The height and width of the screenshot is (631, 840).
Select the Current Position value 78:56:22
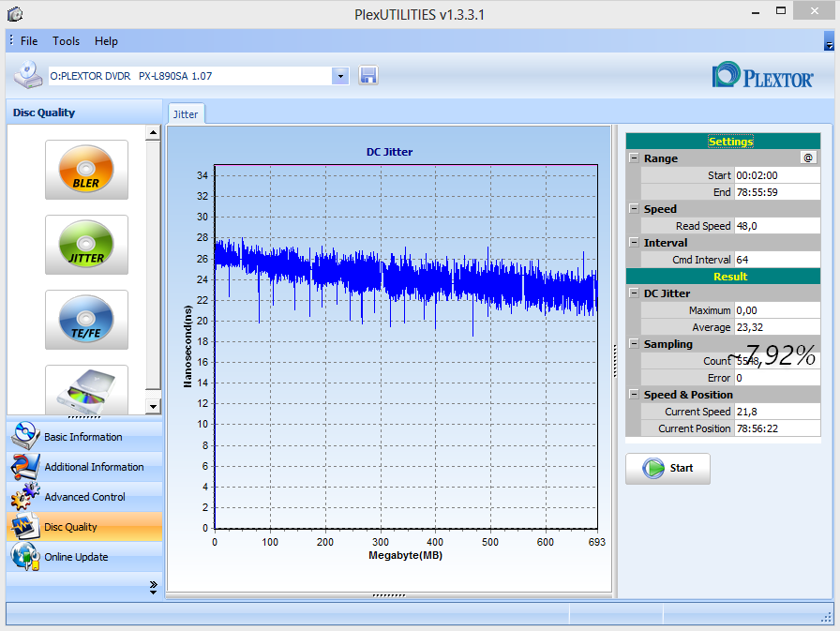tap(777, 428)
